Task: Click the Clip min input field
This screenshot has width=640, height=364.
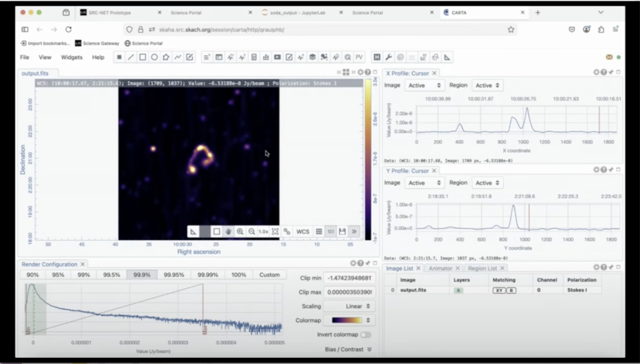Action: coord(349,278)
